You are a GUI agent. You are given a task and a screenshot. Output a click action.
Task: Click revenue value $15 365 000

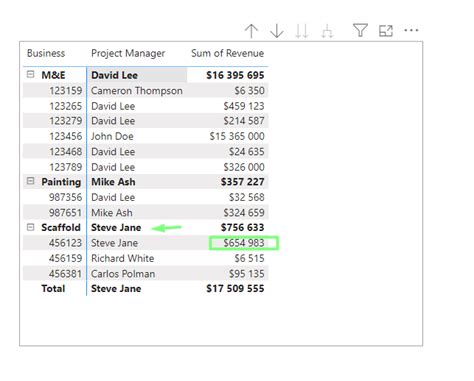[x=237, y=136]
